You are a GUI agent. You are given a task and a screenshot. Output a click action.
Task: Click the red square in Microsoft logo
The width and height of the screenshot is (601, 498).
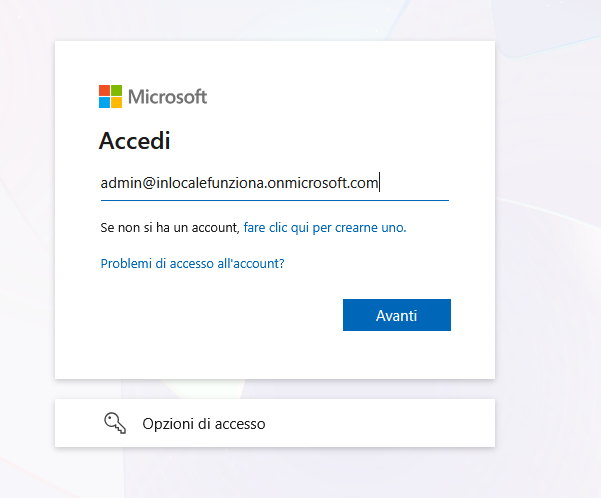104,90
